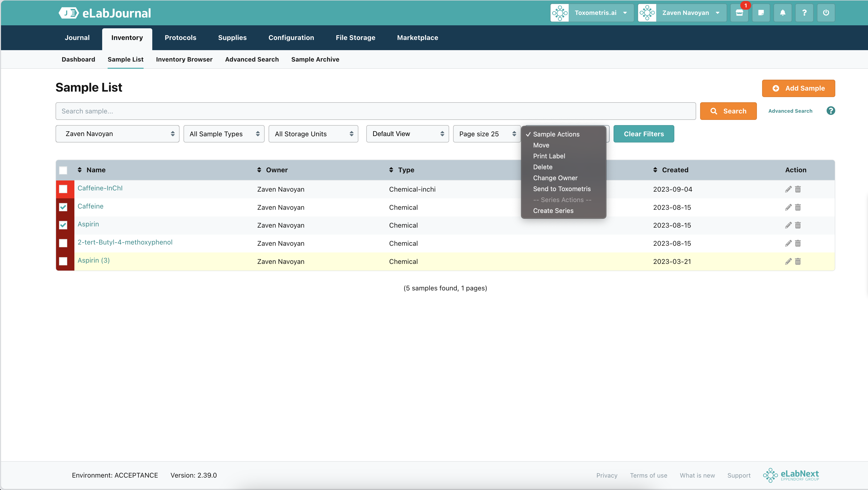The width and height of the screenshot is (868, 490).
Task: Focus the Search sample input field
Action: (375, 111)
